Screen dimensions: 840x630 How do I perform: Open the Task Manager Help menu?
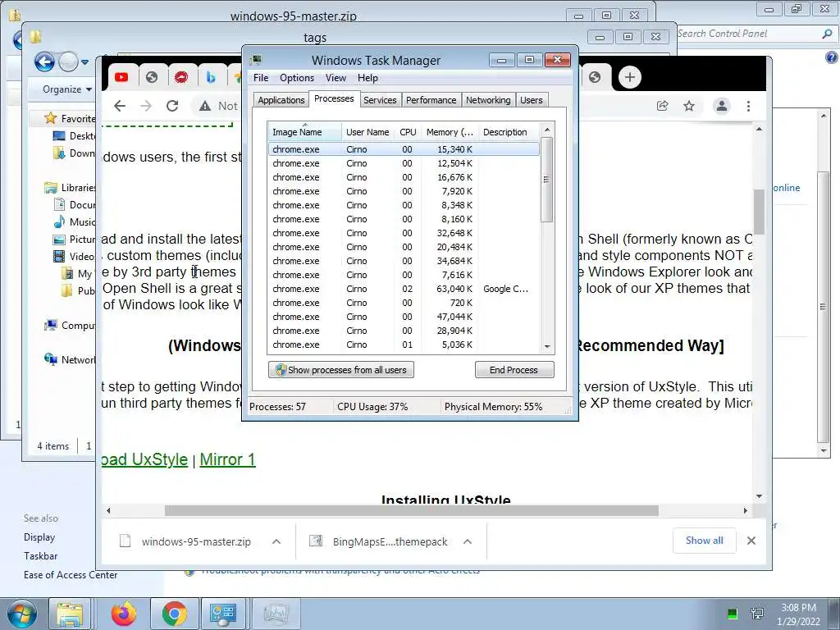coord(367,78)
